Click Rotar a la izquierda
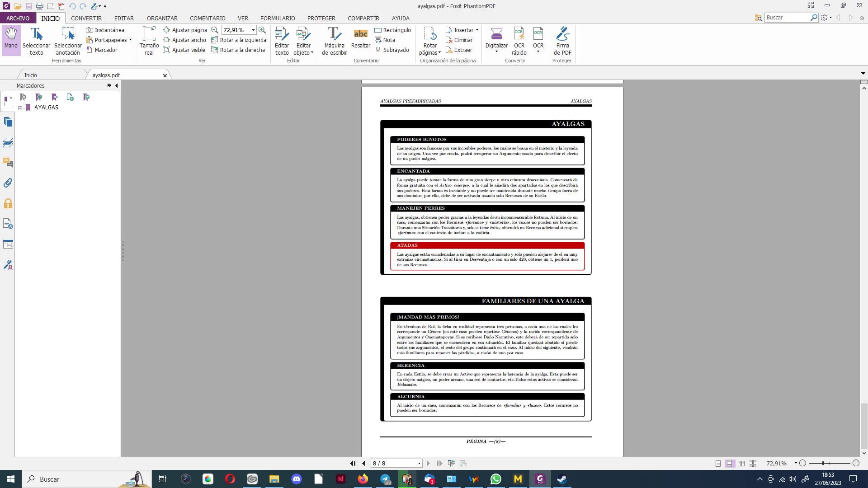868x488 pixels. coord(239,40)
